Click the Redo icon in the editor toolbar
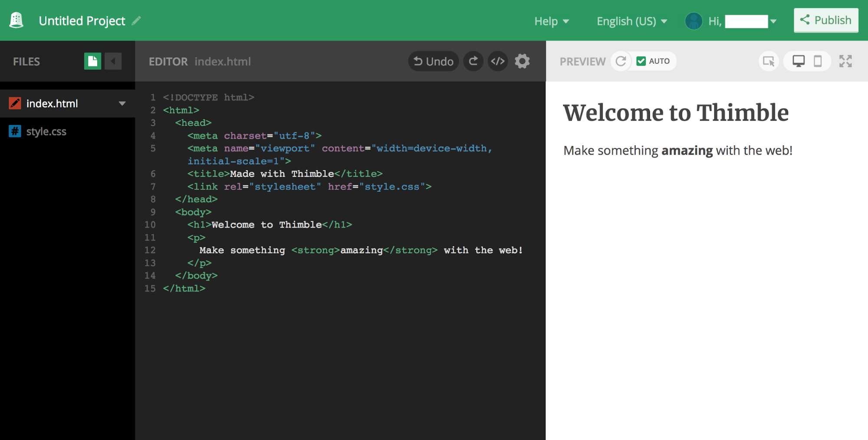Viewport: 868px width, 440px height. pyautogui.click(x=473, y=61)
